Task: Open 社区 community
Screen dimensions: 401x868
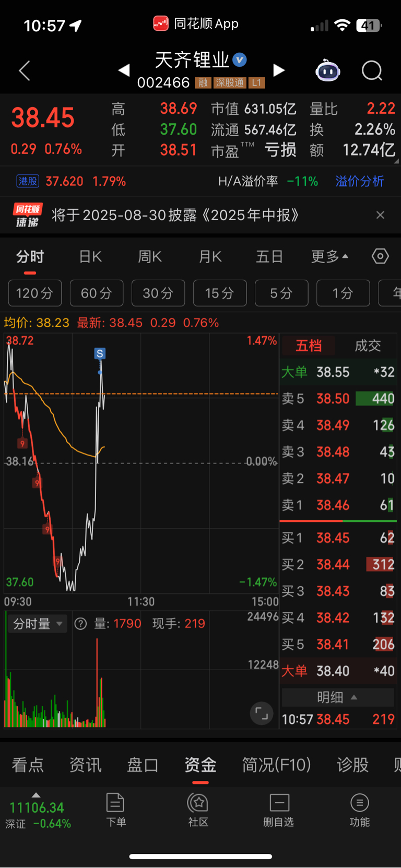Action: (198, 810)
